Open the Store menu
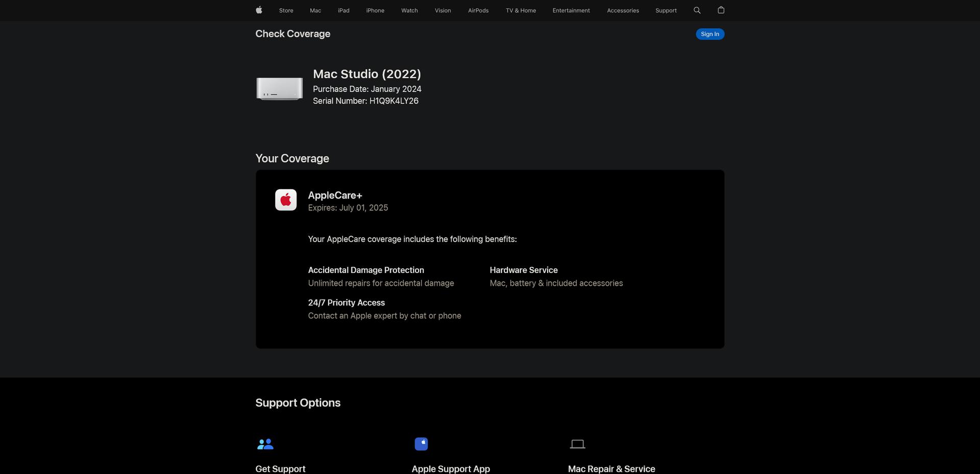Screen dimensions: 980x474 pyautogui.click(x=286, y=11)
